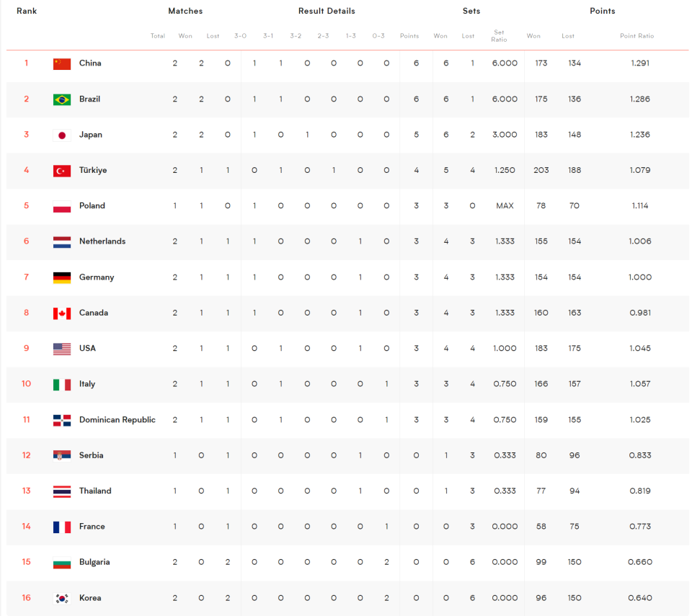Open the Poland team link
This screenshot has width=692, height=616.
point(92,205)
